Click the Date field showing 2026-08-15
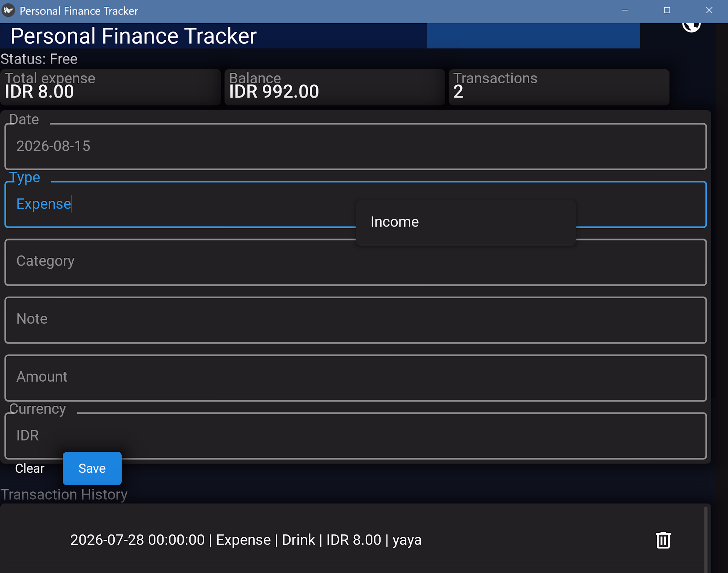Image resolution: width=728 pixels, height=573 pixels. pyautogui.click(x=356, y=146)
